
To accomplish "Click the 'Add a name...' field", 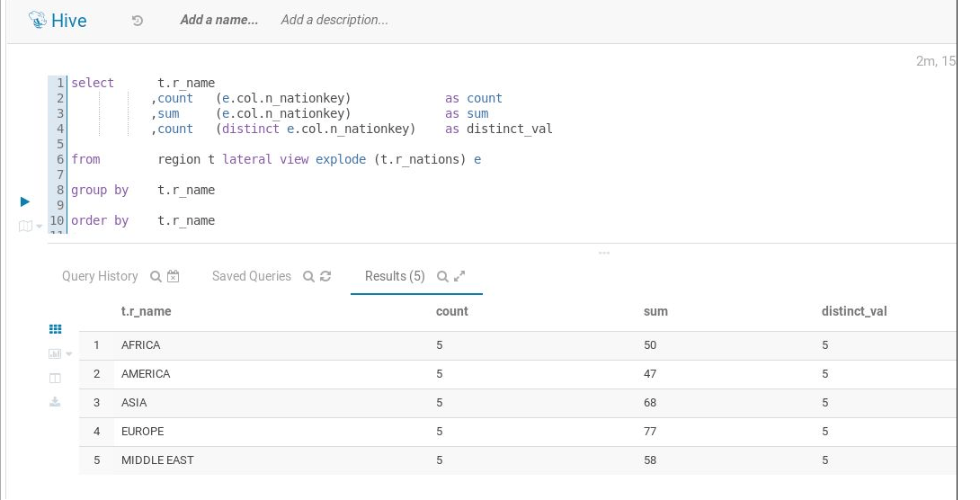I will [218, 20].
